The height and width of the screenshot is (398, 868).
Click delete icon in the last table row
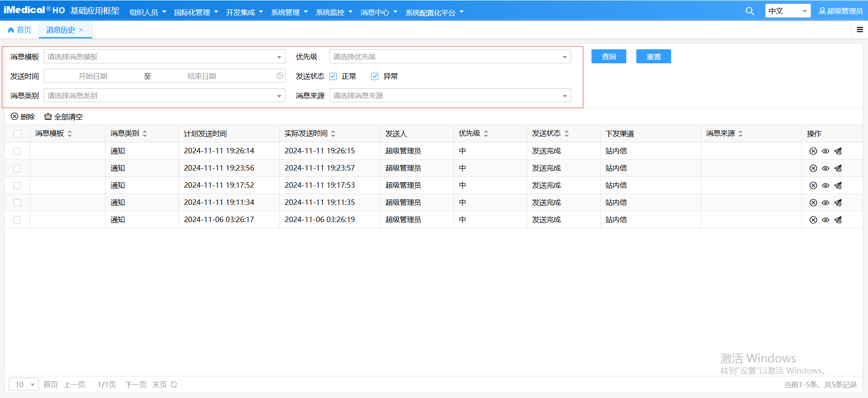point(813,220)
